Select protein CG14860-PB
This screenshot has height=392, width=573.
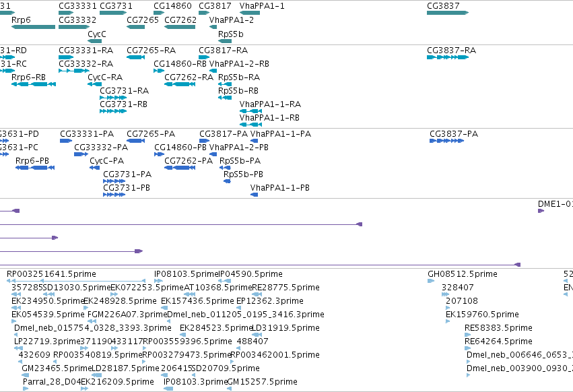point(160,154)
